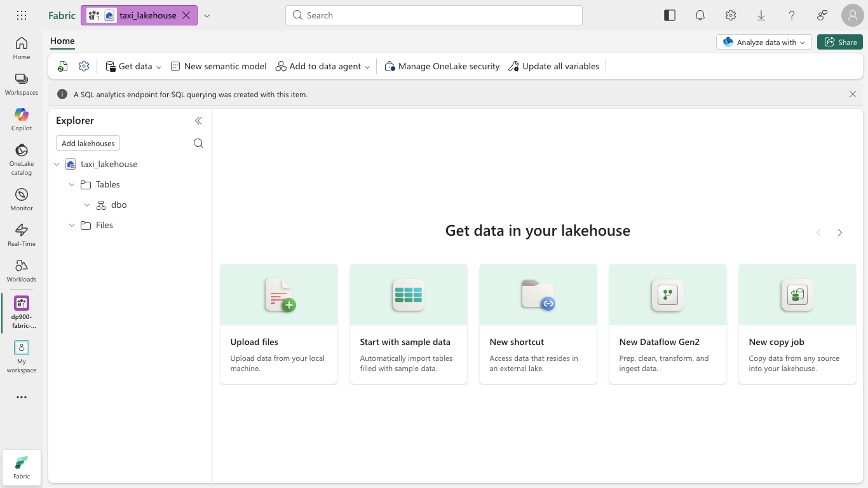Show more options ellipsis in sidebar

22,397
